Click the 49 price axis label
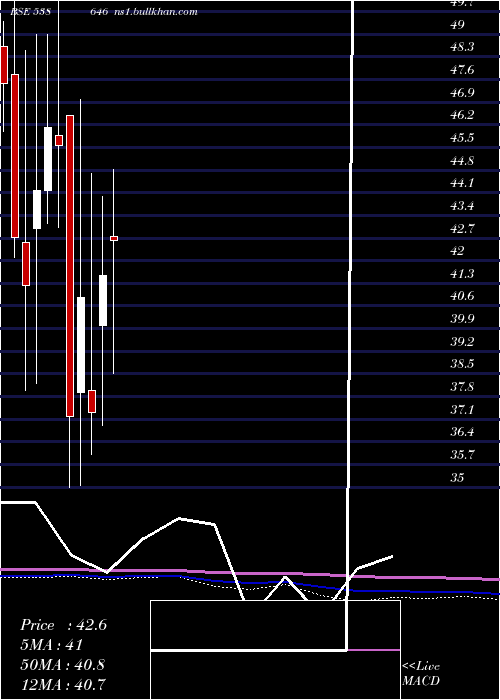500x700 pixels. 457,25
